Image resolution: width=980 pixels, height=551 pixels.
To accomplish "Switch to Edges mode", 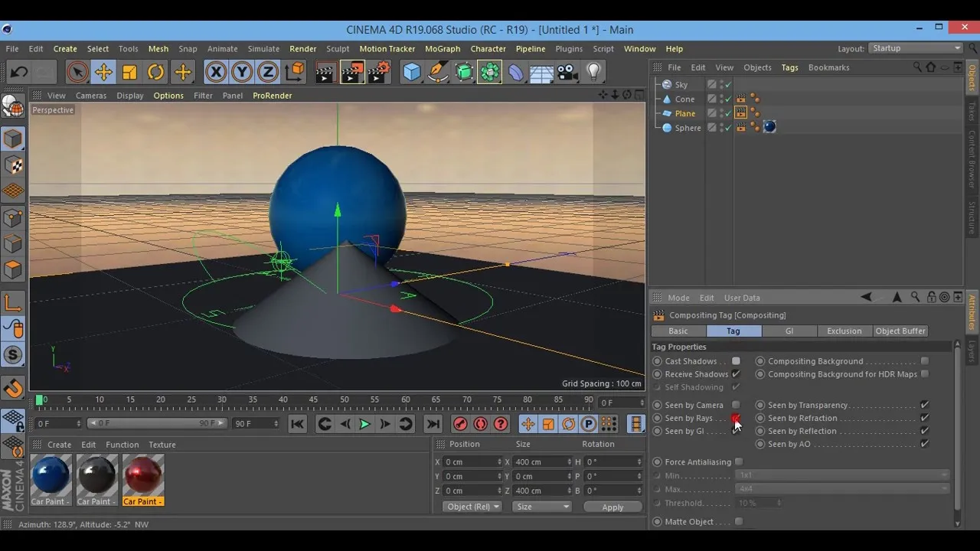I will click(13, 244).
